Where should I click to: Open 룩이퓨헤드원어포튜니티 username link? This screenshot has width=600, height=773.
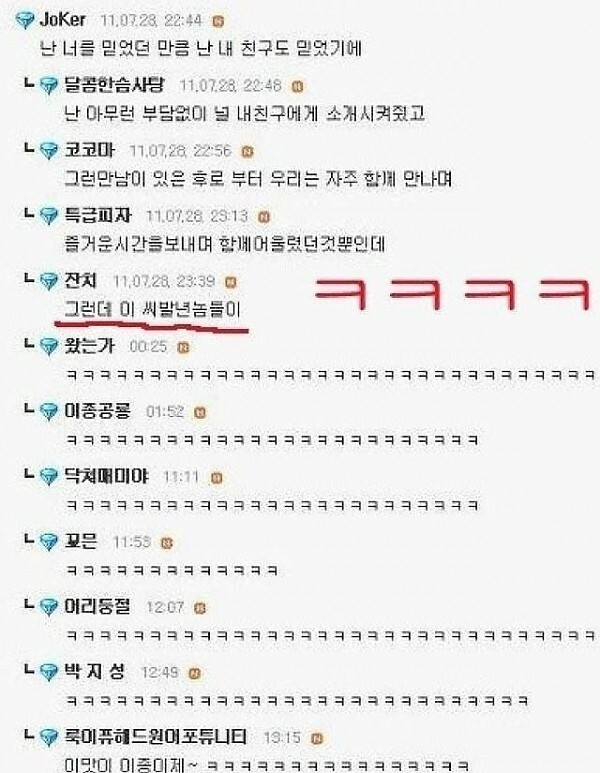[156, 737]
